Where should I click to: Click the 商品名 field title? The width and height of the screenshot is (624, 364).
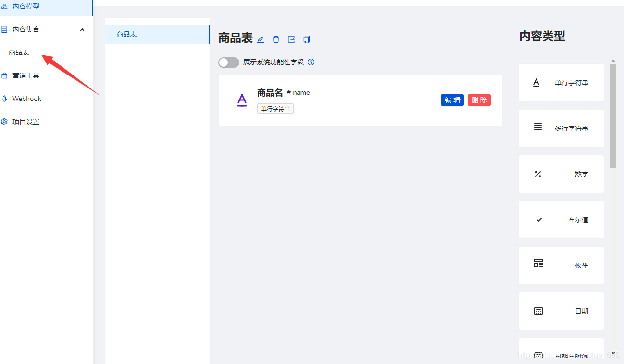tap(270, 93)
